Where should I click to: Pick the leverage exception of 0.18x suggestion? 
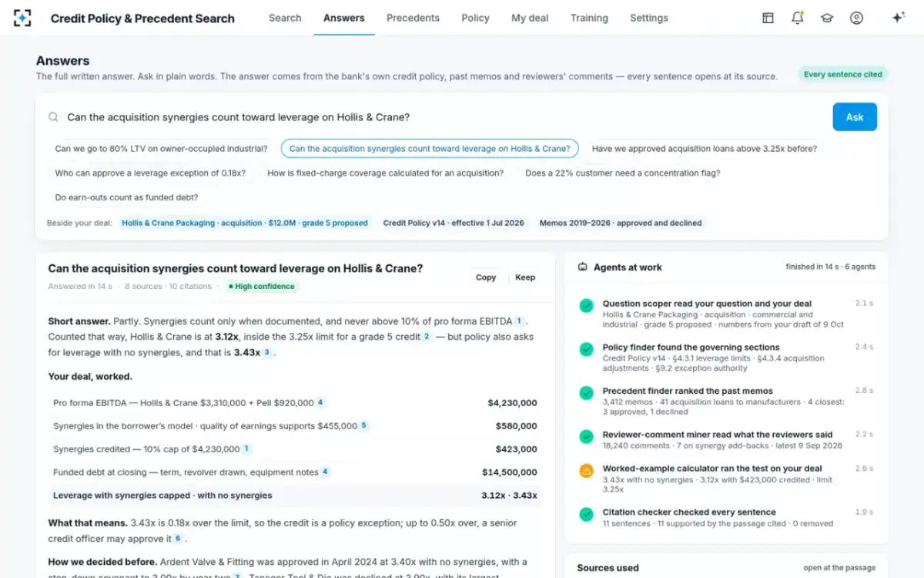tap(150, 173)
